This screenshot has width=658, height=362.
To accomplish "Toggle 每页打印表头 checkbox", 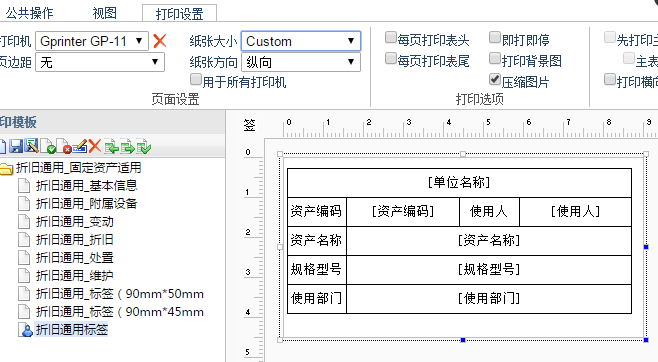I will click(391, 38).
